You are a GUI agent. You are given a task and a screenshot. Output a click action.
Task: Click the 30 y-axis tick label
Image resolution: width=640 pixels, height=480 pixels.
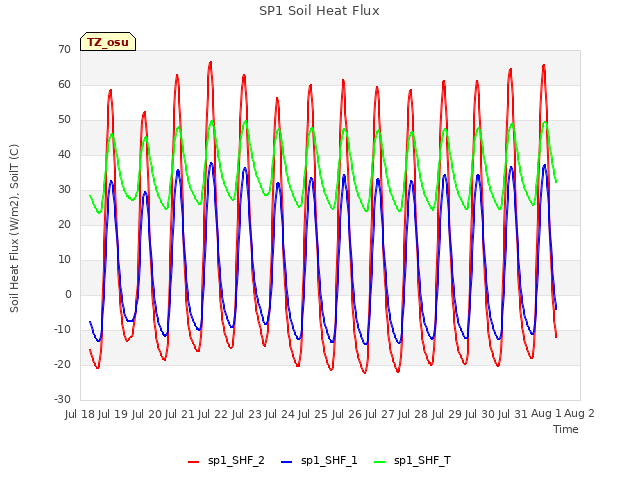[64, 189]
